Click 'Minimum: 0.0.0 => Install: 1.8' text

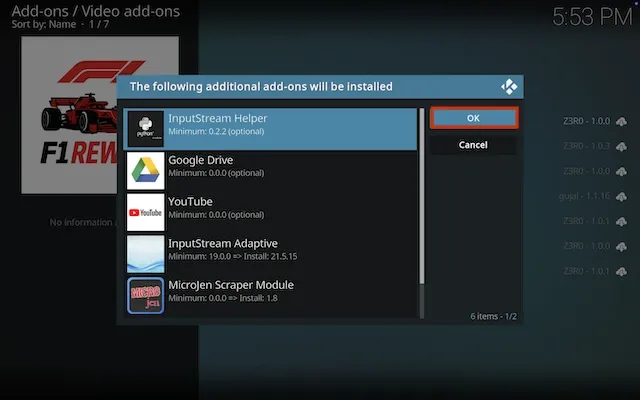pos(223,298)
